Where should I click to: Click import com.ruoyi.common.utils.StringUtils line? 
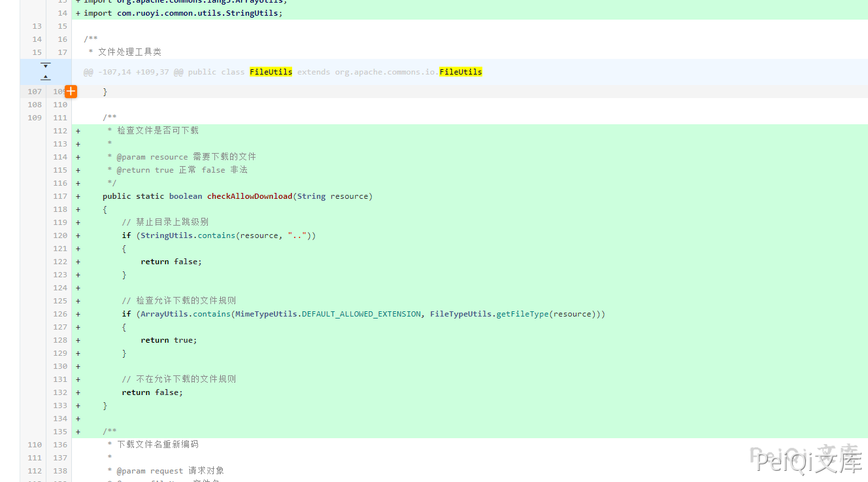click(x=183, y=13)
